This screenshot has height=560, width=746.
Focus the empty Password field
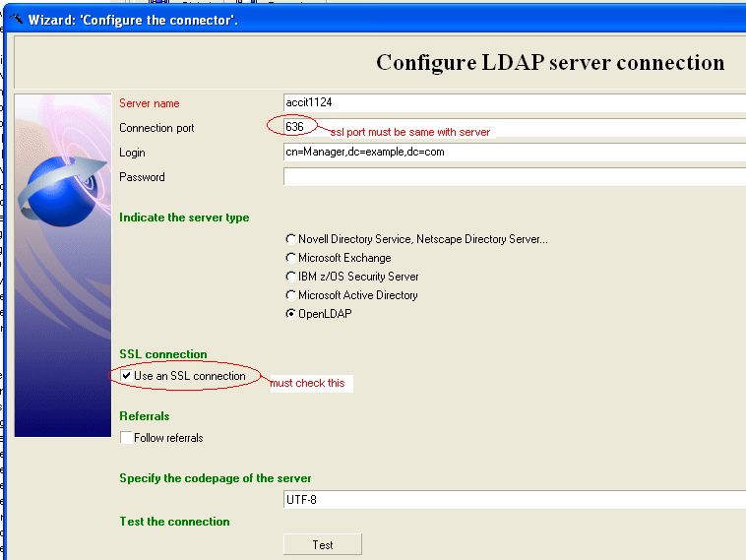click(512, 177)
